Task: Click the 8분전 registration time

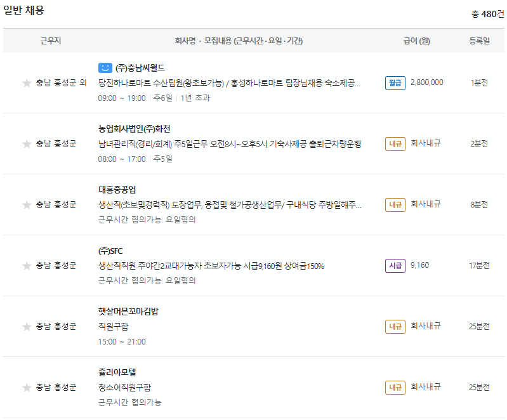Action: click(x=479, y=205)
